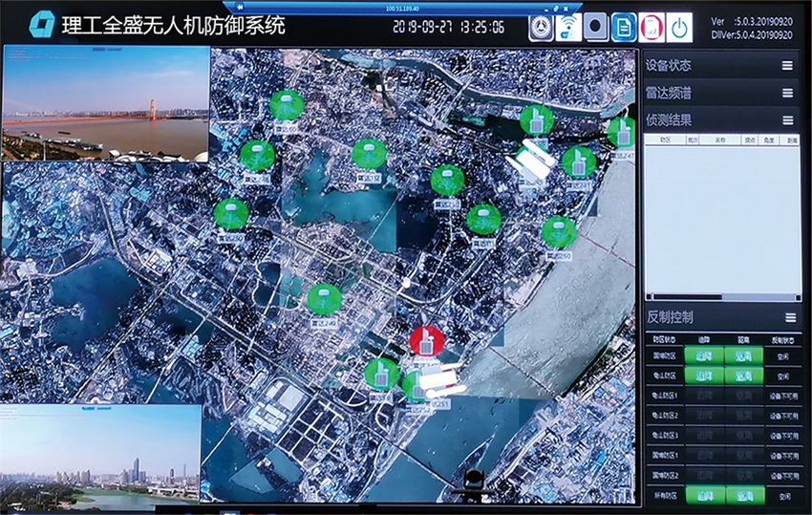Image resolution: width=812 pixels, height=515 pixels.
Task: Click the black circle record icon
Action: (597, 27)
